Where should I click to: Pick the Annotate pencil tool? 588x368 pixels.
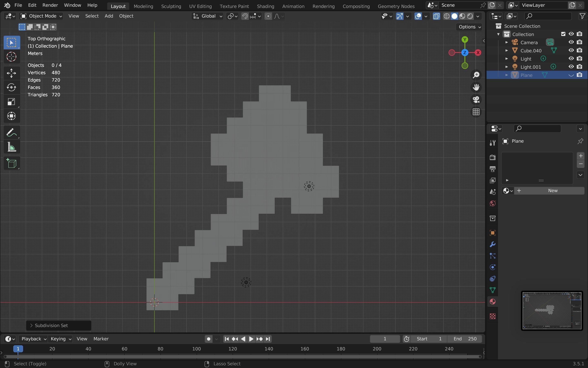[11, 133]
